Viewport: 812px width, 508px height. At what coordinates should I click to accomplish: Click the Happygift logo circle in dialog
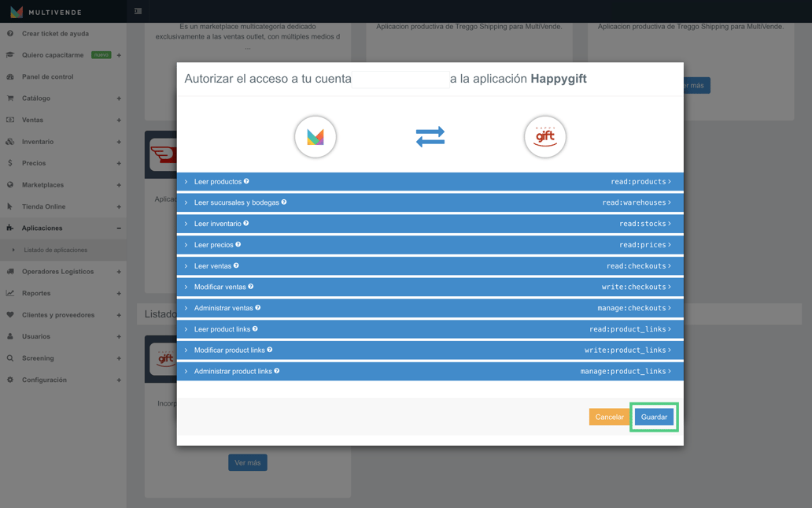click(544, 137)
